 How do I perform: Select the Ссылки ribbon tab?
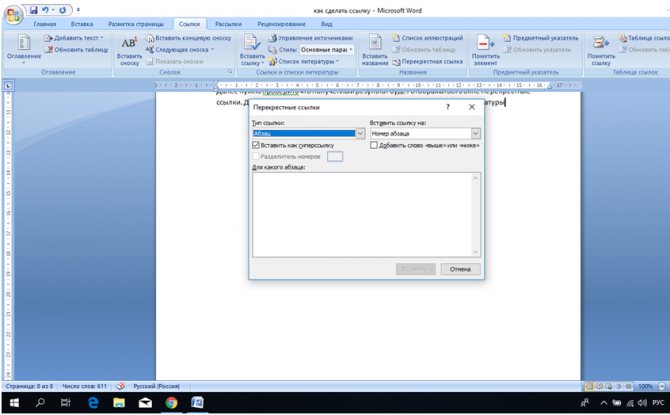[x=189, y=24]
